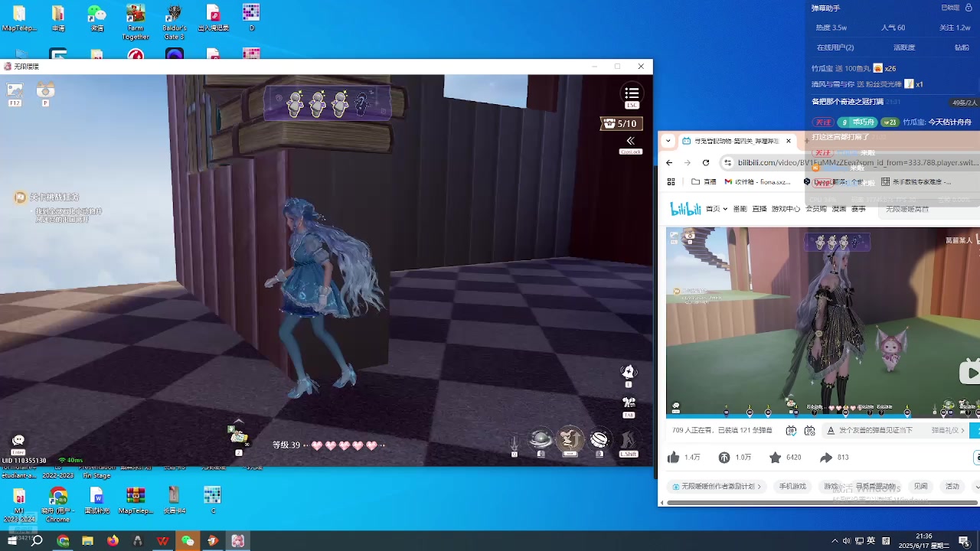Click the bilibili video progress bar

point(822,417)
